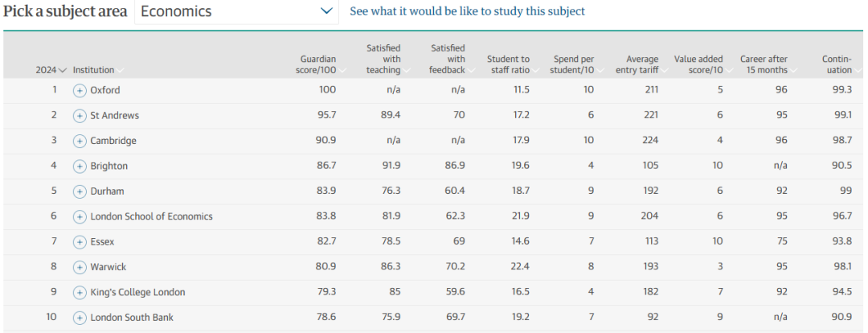Expand the Oxford row plus icon
868x333 pixels.
(x=80, y=90)
